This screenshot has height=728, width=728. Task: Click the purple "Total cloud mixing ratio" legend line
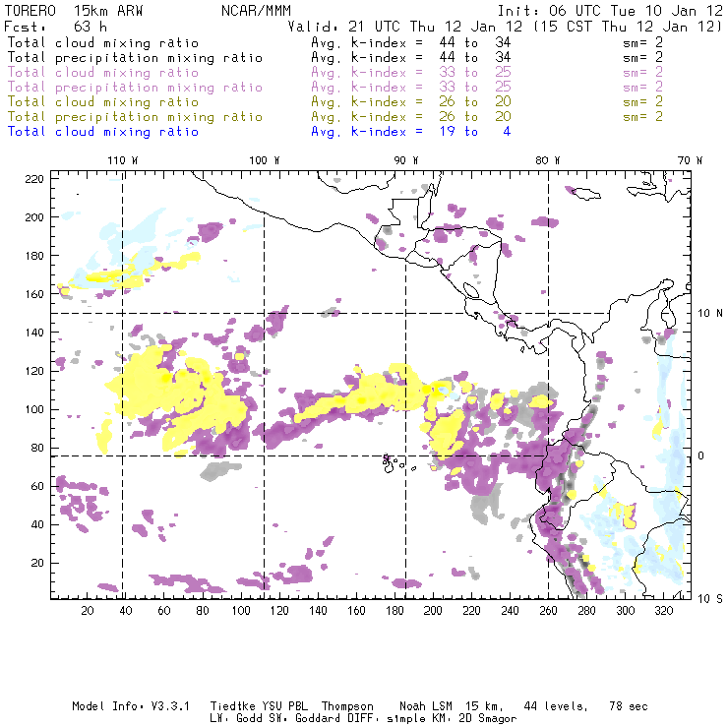[103, 73]
